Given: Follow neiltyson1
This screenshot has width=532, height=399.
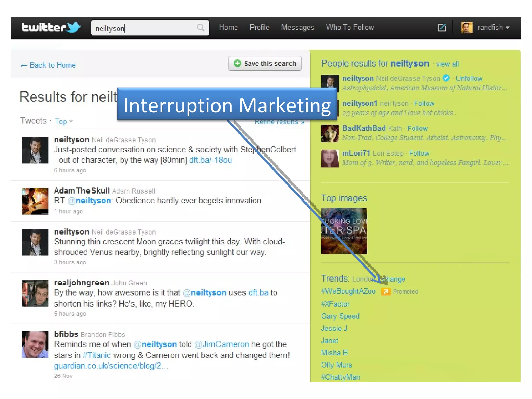Looking at the screenshot, I should coord(424,103).
